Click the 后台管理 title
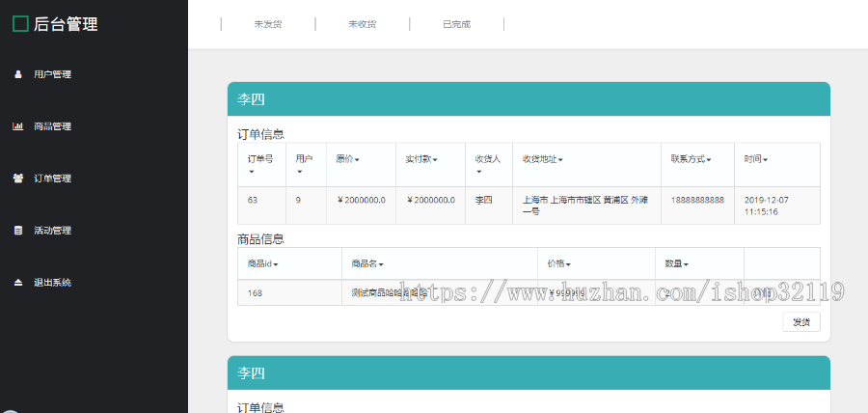 click(x=66, y=24)
